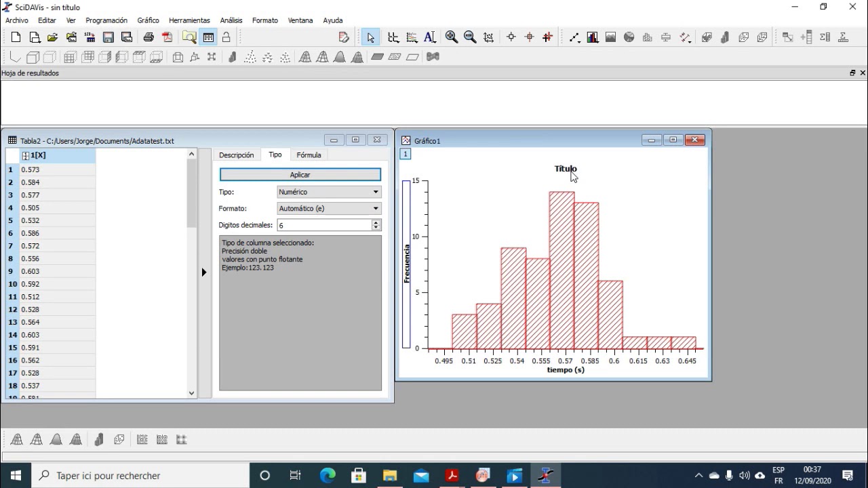Open the line plot type icon
868x488 pixels.
(x=574, y=37)
